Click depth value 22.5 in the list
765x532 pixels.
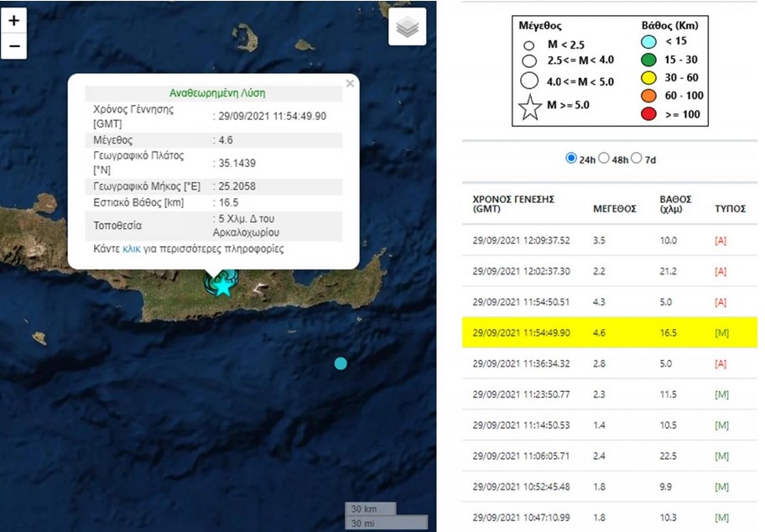point(668,456)
